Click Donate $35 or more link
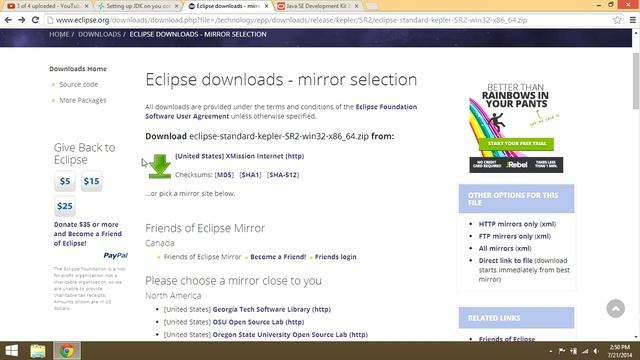640x360 pixels. [88, 233]
